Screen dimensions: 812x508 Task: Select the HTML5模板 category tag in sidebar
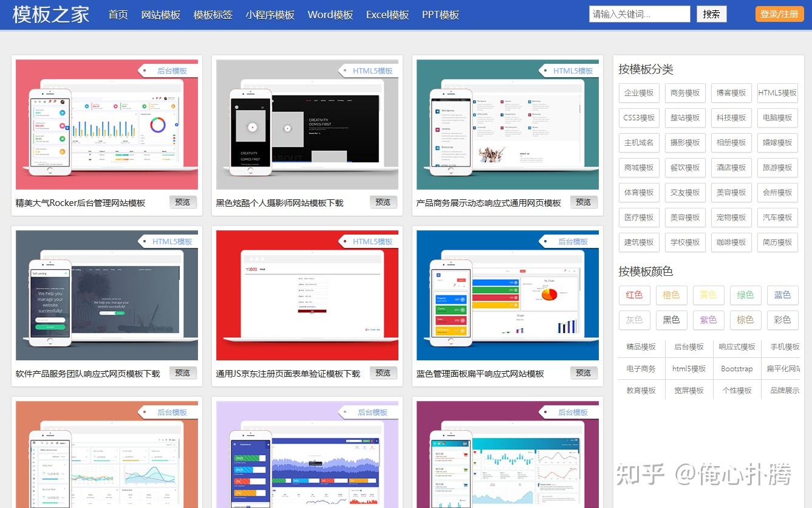777,93
